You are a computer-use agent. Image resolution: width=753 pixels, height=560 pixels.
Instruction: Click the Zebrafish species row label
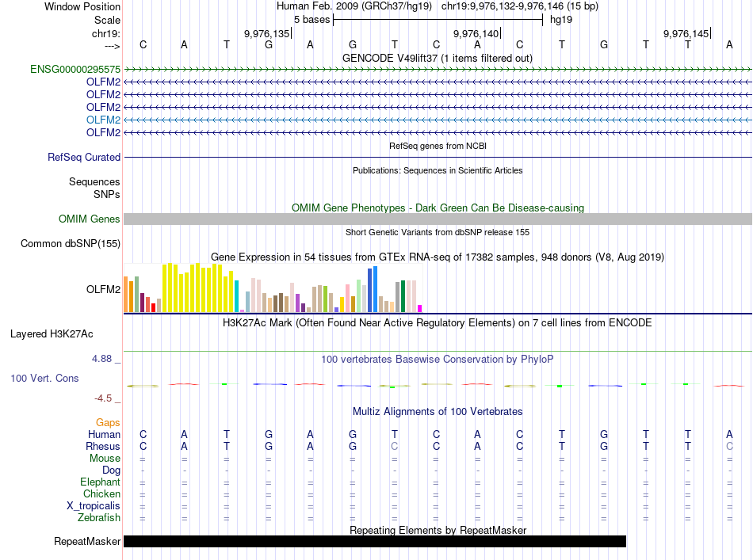(99, 518)
